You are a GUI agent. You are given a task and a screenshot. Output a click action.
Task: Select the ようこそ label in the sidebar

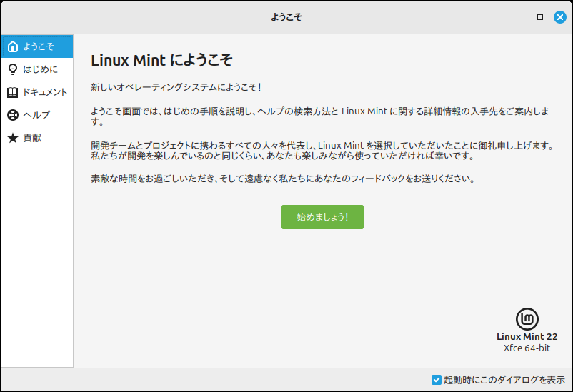pos(38,46)
